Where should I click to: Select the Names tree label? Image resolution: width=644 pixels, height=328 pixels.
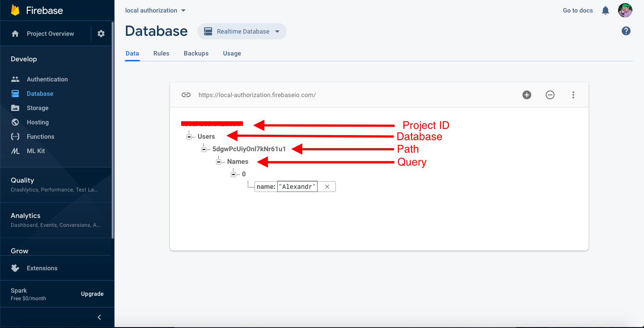[x=237, y=162]
